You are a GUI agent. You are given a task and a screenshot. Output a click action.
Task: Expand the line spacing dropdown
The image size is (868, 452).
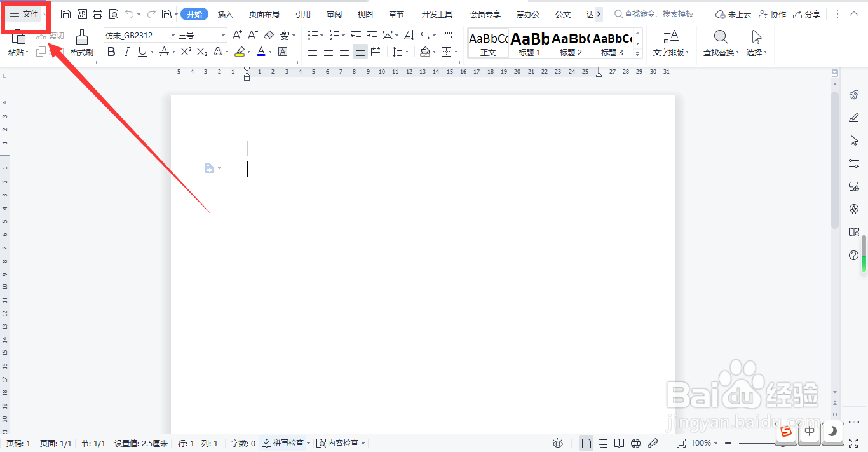(406, 52)
